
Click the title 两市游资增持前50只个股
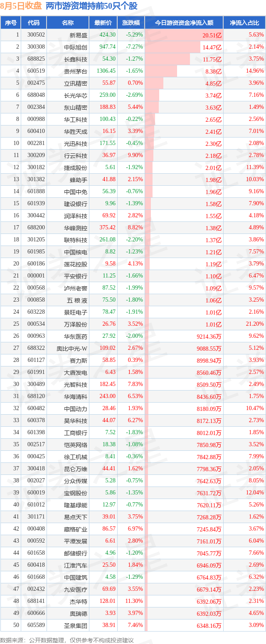91,6
